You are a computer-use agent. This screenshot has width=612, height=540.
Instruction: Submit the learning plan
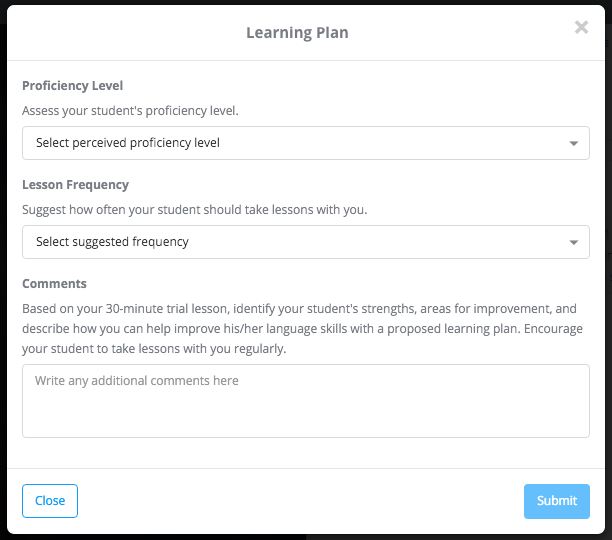(557, 501)
